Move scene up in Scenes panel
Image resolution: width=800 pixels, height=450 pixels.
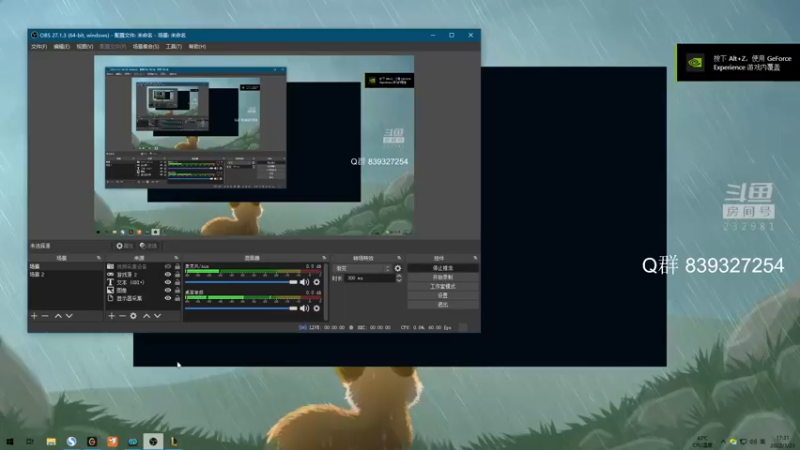(x=58, y=316)
